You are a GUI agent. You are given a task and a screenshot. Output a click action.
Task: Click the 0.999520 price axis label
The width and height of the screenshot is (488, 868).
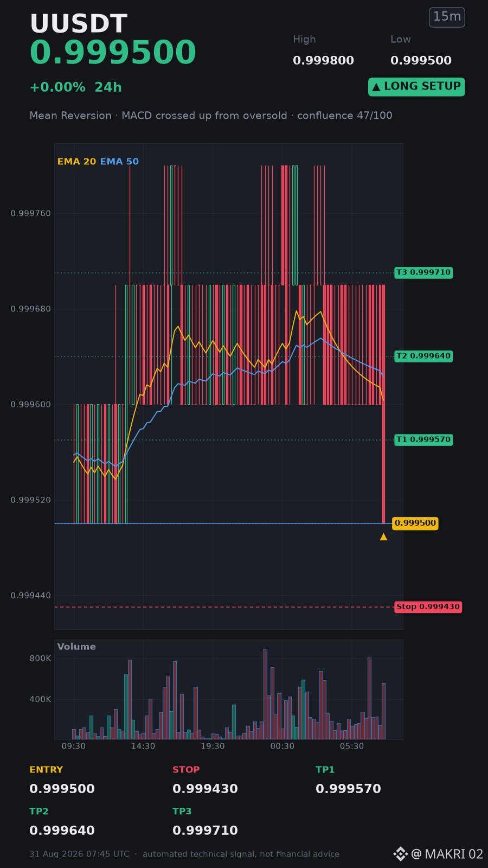[31, 500]
